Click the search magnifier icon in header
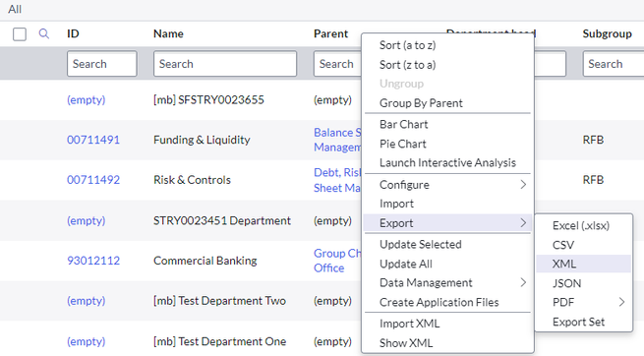This screenshot has width=644, height=356. click(x=44, y=33)
